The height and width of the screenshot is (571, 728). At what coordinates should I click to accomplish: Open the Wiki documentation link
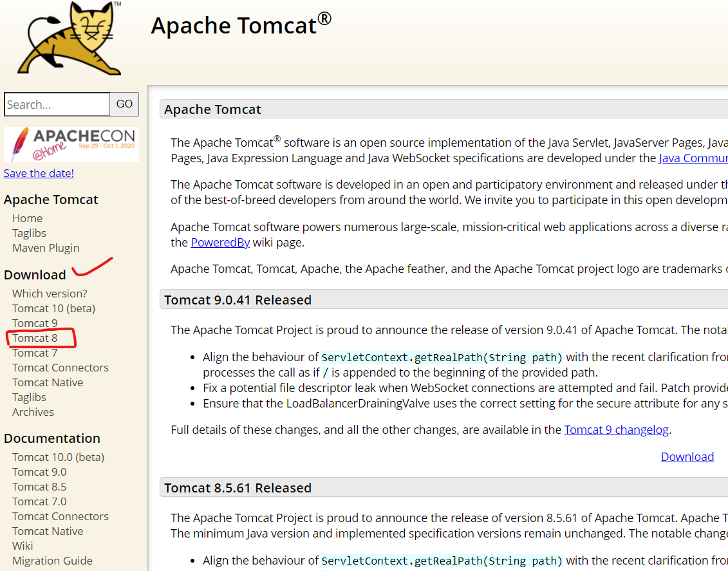tap(23, 547)
